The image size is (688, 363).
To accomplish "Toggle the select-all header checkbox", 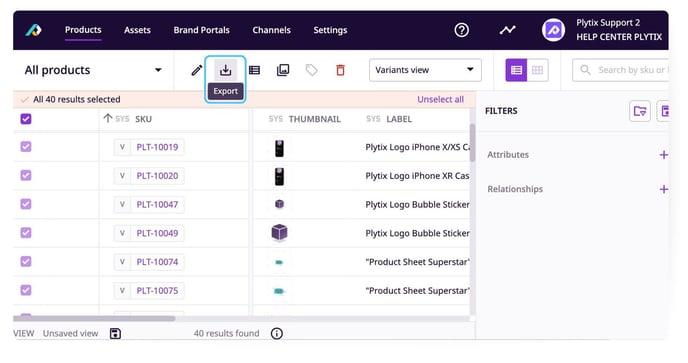I will pyautogui.click(x=26, y=119).
